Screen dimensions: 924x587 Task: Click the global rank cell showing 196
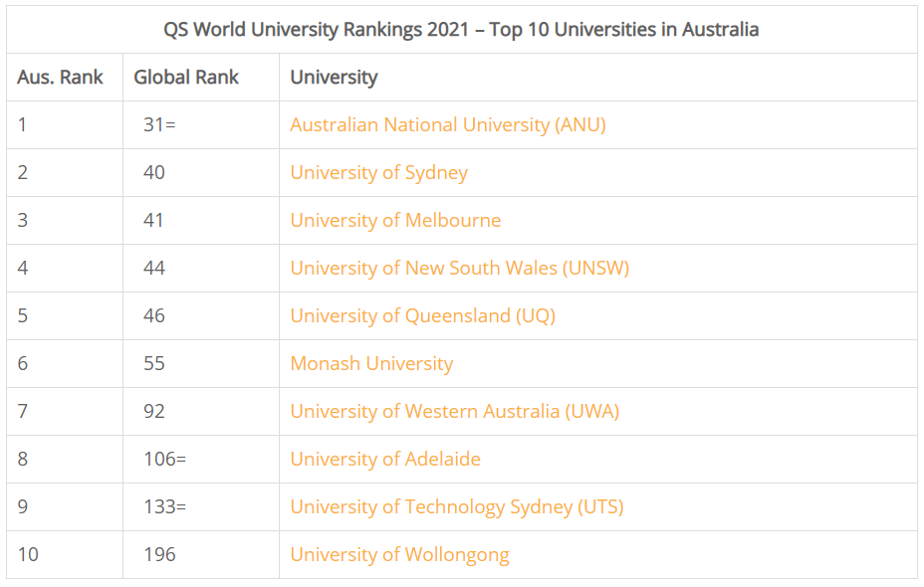point(159,555)
